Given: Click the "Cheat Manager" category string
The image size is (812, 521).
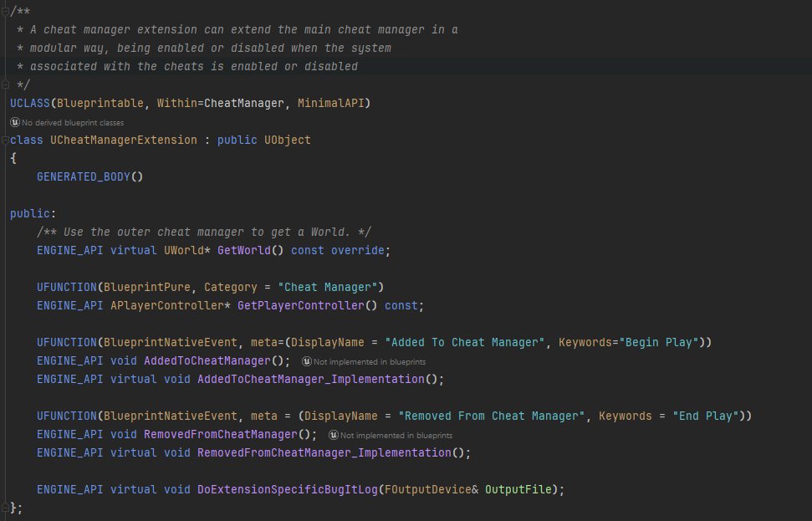Looking at the screenshot, I should pos(327,287).
